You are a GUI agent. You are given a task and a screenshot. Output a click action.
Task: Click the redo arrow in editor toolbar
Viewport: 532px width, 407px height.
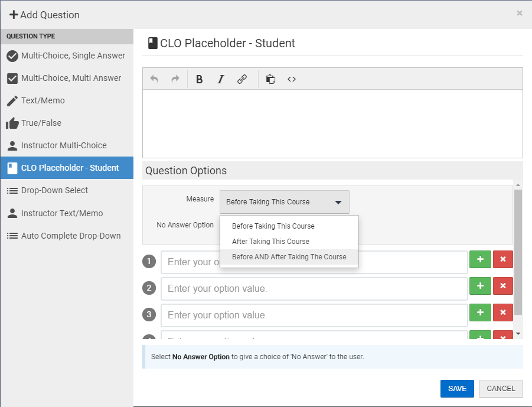(x=175, y=79)
